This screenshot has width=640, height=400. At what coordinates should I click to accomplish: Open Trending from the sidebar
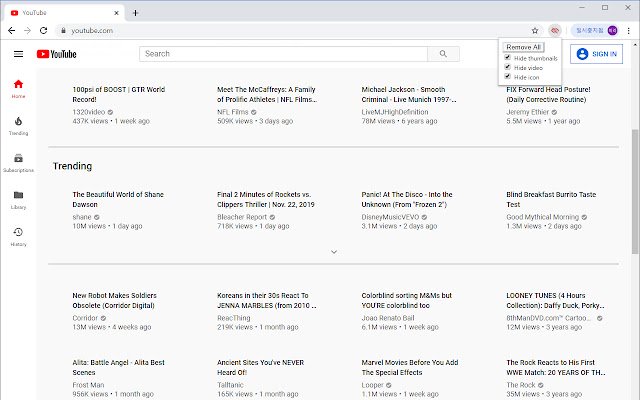pyautogui.click(x=18, y=126)
